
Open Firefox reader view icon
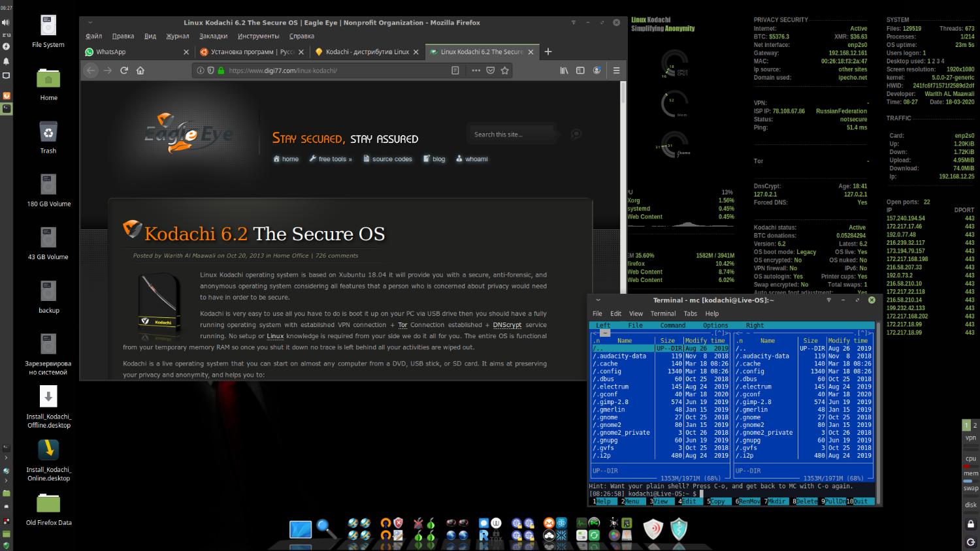(x=455, y=71)
